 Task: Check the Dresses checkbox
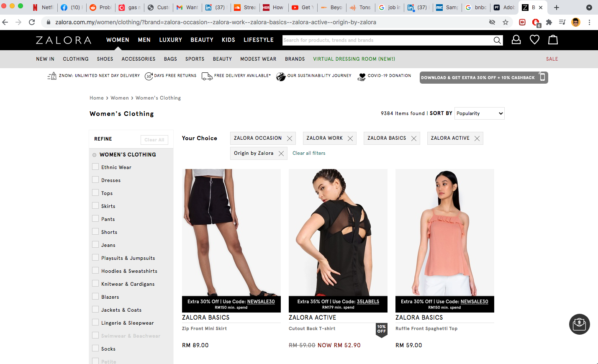(95, 179)
